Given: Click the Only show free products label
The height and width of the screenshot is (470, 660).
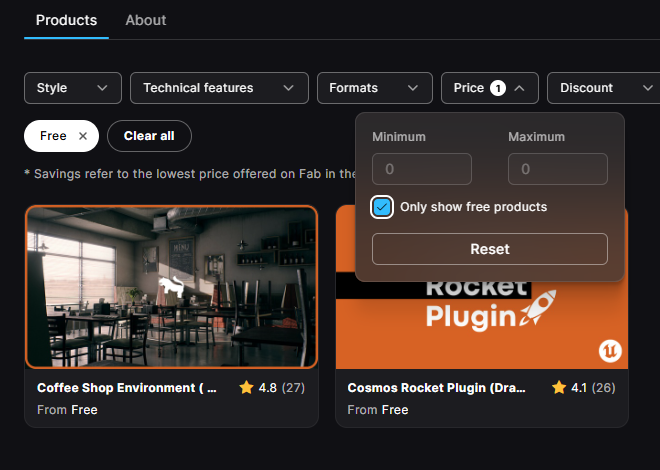Looking at the screenshot, I should [474, 207].
